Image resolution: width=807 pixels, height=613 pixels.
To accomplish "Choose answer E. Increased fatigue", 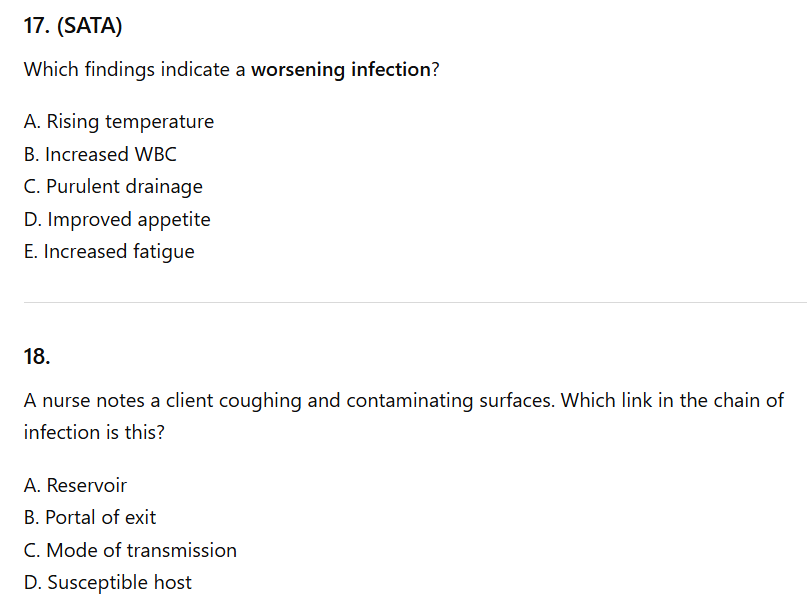I will pos(109,252).
